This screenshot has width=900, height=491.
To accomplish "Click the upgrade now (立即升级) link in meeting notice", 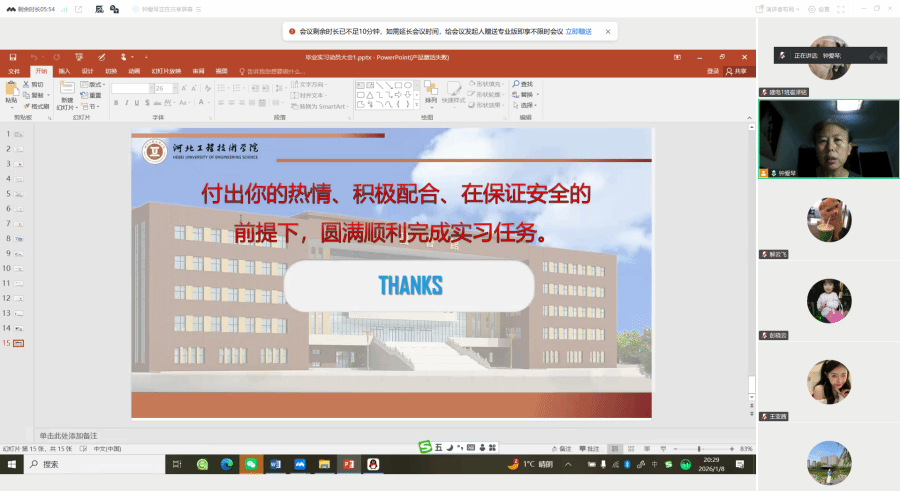I will [x=578, y=31].
